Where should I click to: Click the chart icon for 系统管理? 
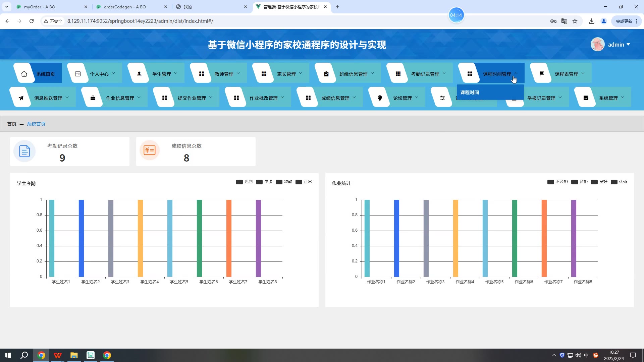pyautogui.click(x=586, y=98)
